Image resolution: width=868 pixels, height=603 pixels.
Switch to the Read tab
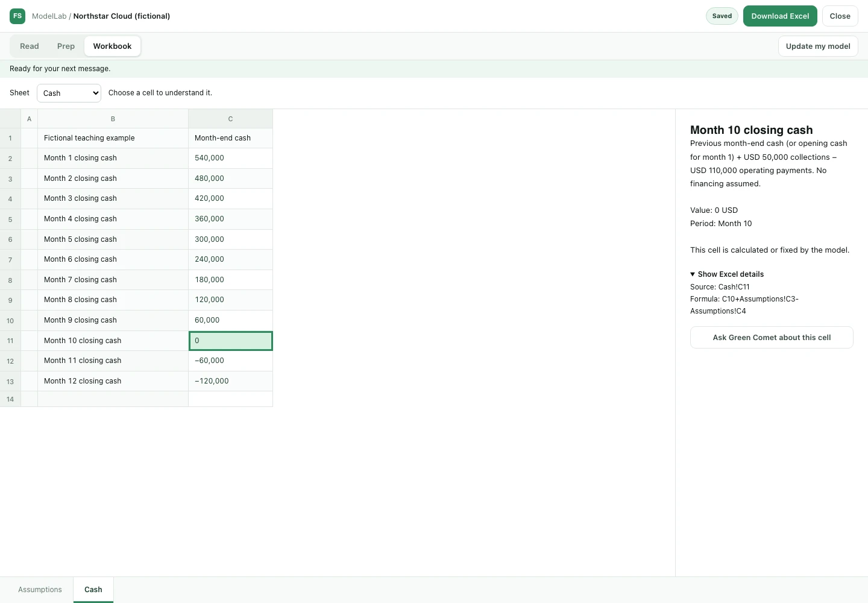[x=30, y=46]
